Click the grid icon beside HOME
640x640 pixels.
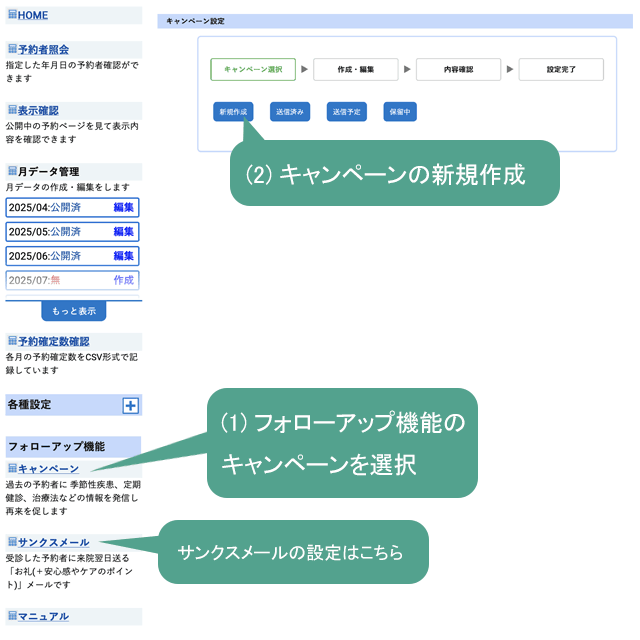(x=13, y=14)
